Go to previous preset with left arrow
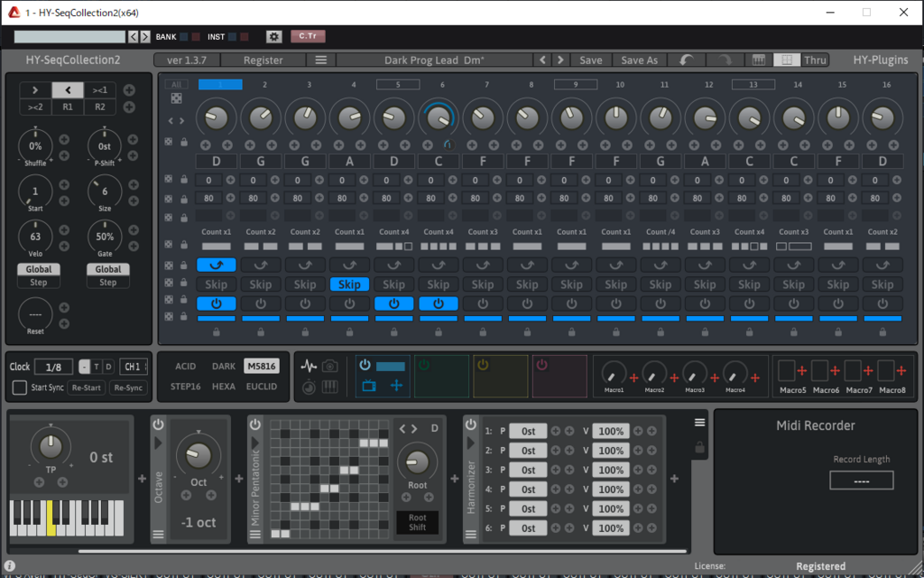This screenshot has width=924, height=578. [542, 60]
